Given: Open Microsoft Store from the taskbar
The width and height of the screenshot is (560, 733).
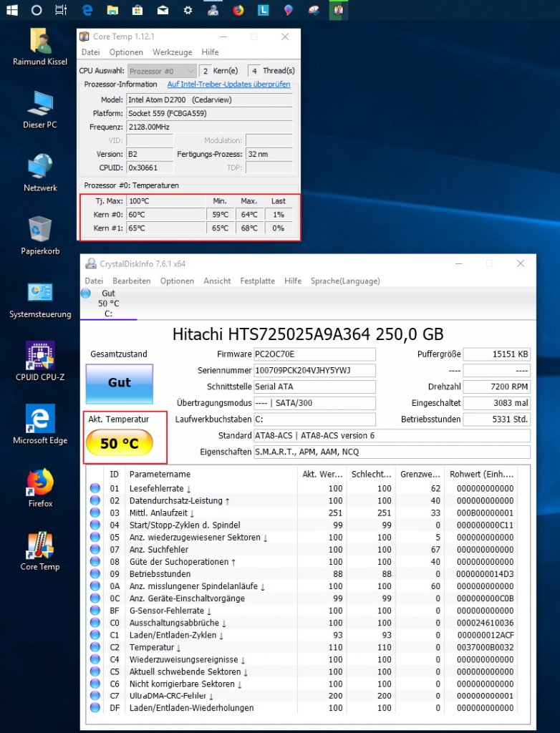Looking at the screenshot, I should (137, 10).
